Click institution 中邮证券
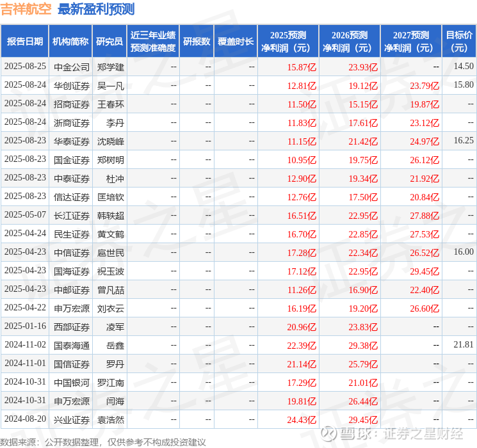The image size is (477, 448). point(72,289)
